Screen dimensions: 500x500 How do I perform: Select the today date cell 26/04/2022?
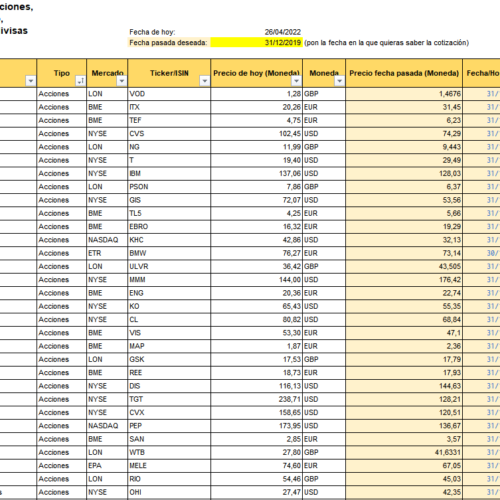(257, 32)
